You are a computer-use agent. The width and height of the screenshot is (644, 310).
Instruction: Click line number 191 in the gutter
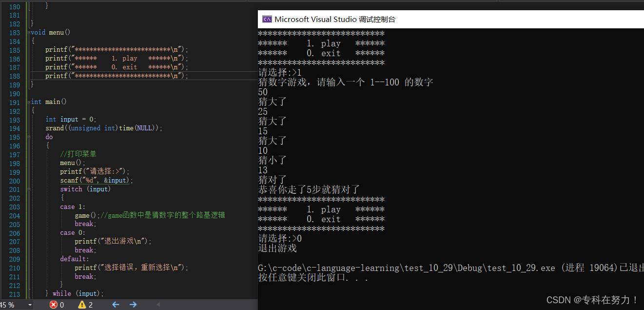tap(15, 103)
